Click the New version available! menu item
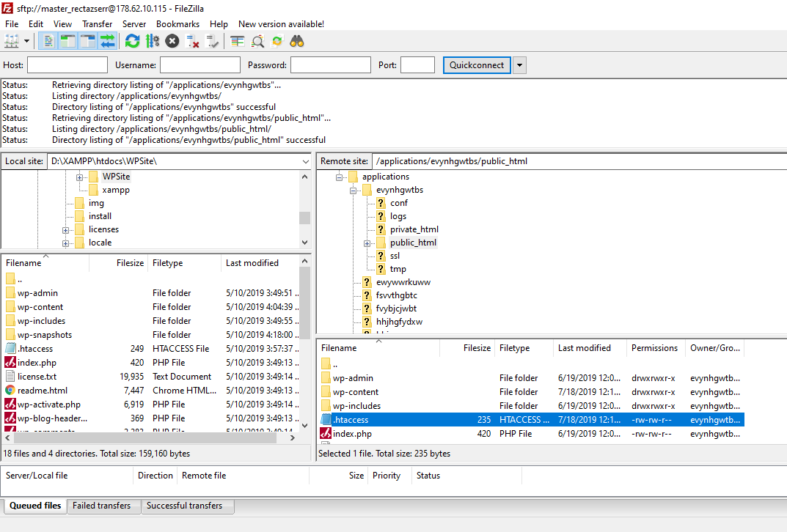 (x=281, y=24)
